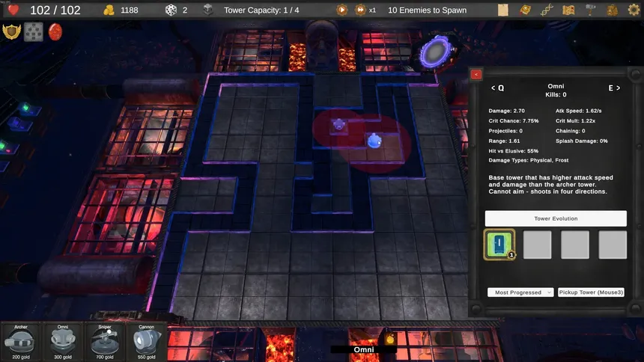The image size is (644, 362).
Task: Select the green level I evolution slot
Action: pyautogui.click(x=499, y=245)
